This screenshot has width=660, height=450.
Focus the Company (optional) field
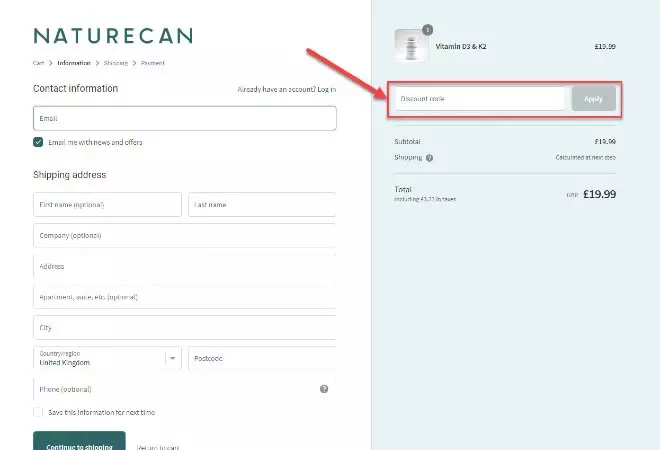pyautogui.click(x=185, y=235)
